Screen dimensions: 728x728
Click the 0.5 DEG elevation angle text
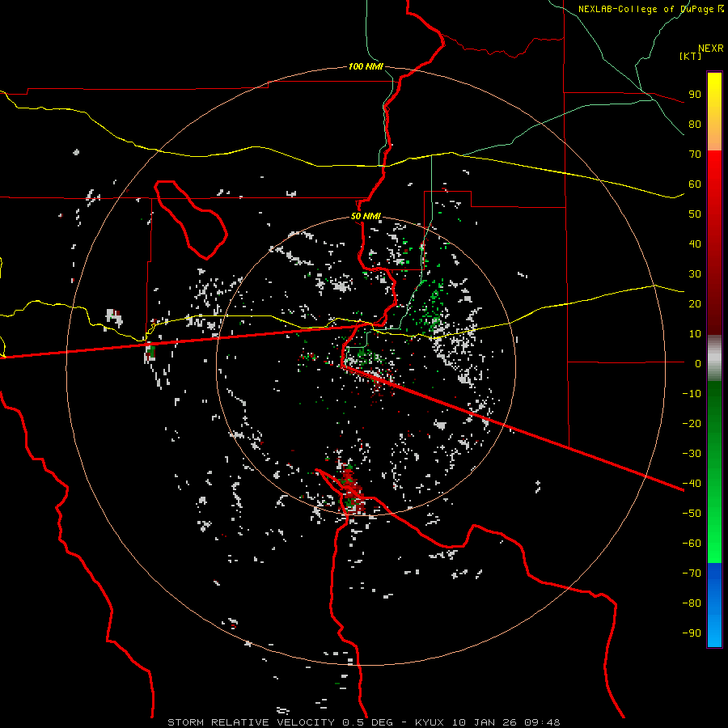click(367, 722)
